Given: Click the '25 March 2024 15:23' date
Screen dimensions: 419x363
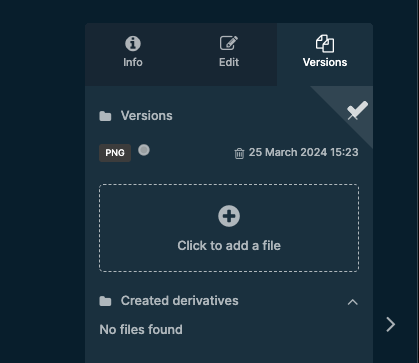Looking at the screenshot, I should (303, 152).
